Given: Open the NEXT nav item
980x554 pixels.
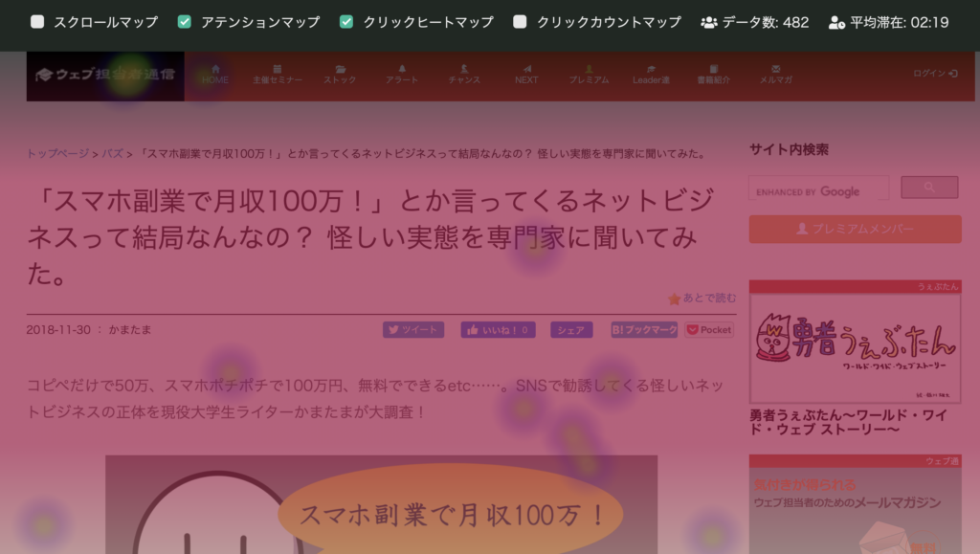Looking at the screenshot, I should point(526,75).
